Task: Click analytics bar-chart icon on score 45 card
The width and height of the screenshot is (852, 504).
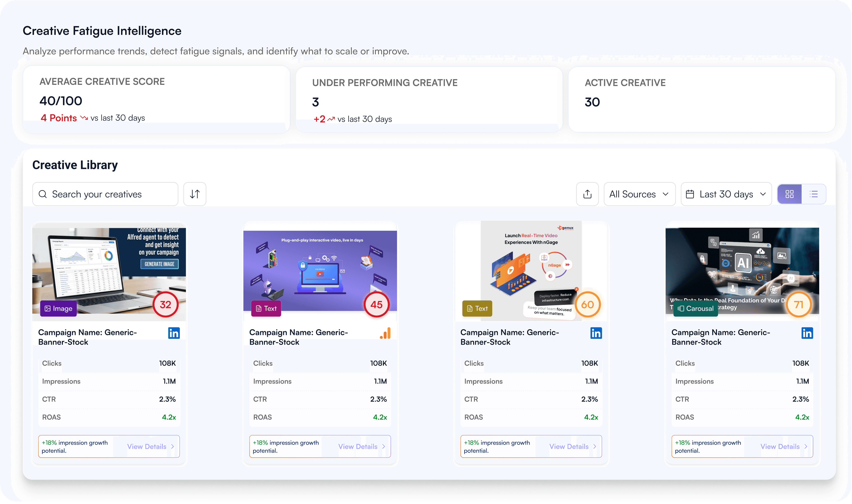Action: pos(386,333)
